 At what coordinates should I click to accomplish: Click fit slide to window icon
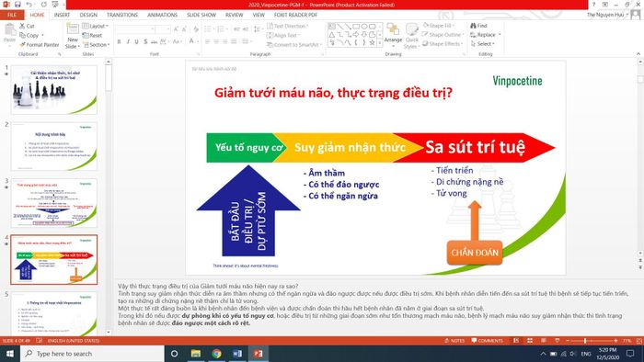639,341
